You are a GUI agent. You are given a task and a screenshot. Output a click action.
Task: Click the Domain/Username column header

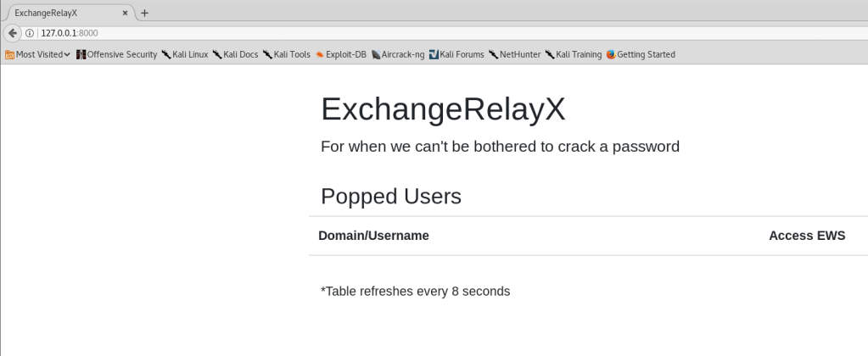373,236
